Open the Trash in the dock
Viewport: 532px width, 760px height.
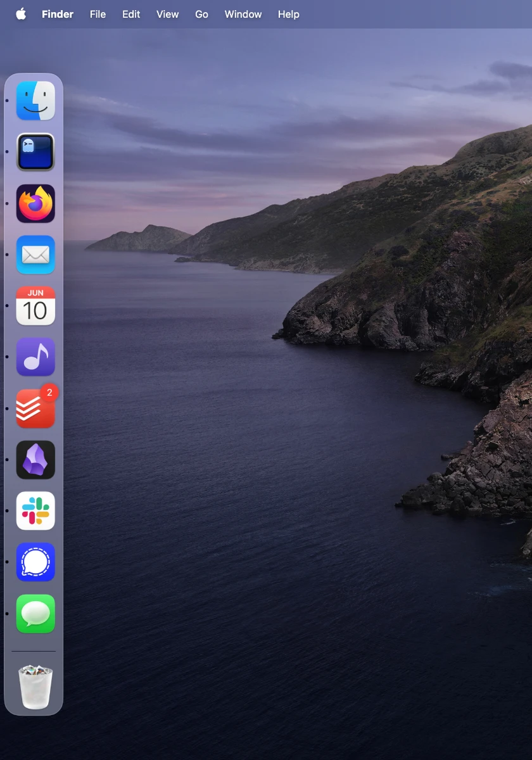[x=35, y=687]
